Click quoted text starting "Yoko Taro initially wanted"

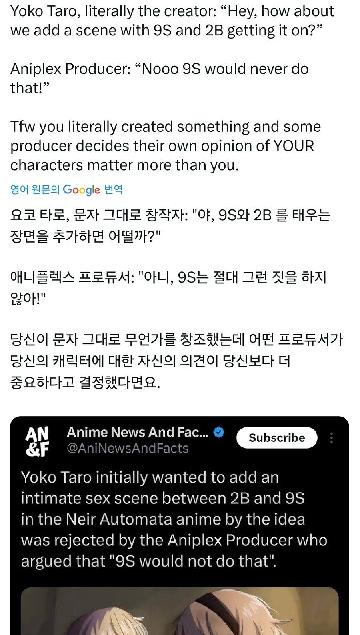point(174,519)
